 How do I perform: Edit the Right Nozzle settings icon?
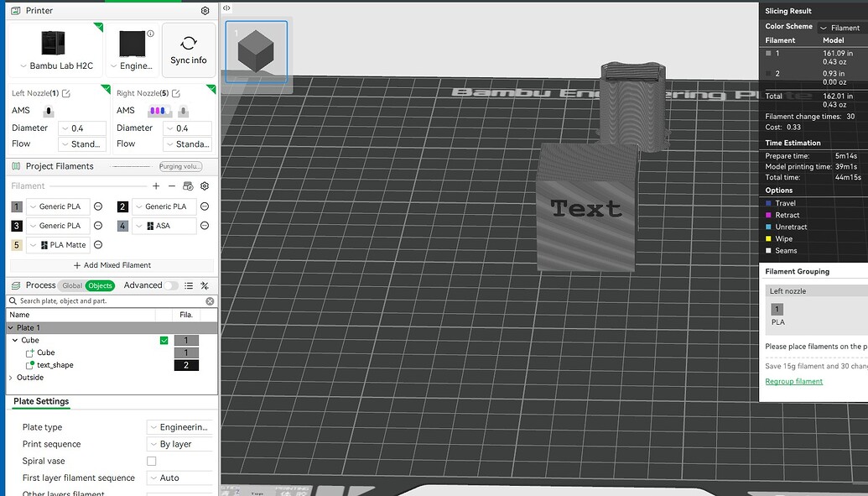pyautogui.click(x=176, y=93)
